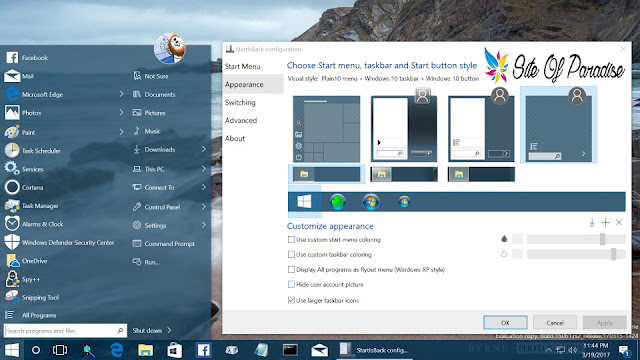Click the green plus add icon
This screenshot has width=640, height=360.
coord(605,222)
